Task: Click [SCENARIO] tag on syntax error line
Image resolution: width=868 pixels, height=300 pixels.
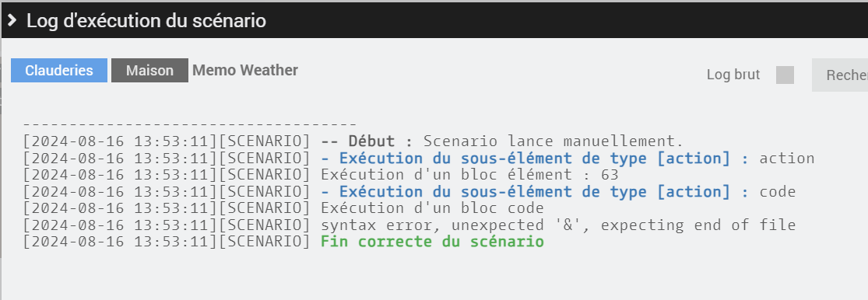Action: (265, 225)
